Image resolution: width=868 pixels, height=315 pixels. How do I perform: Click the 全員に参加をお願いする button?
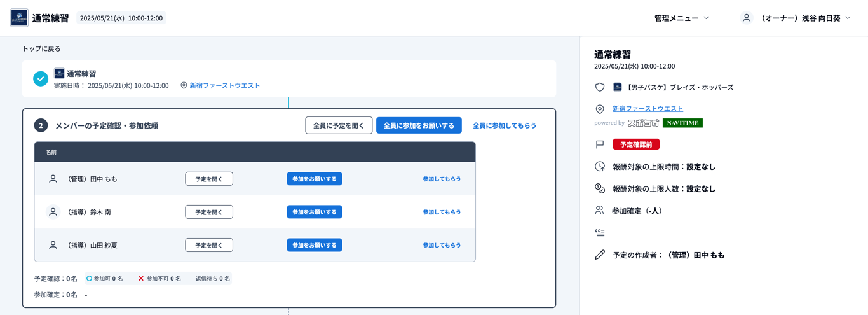click(419, 125)
